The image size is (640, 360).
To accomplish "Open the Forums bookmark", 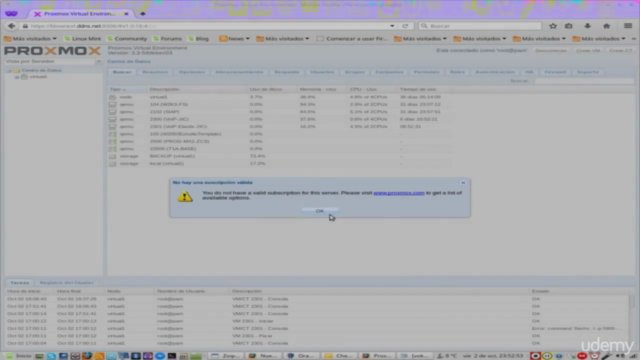I will (x=167, y=38).
